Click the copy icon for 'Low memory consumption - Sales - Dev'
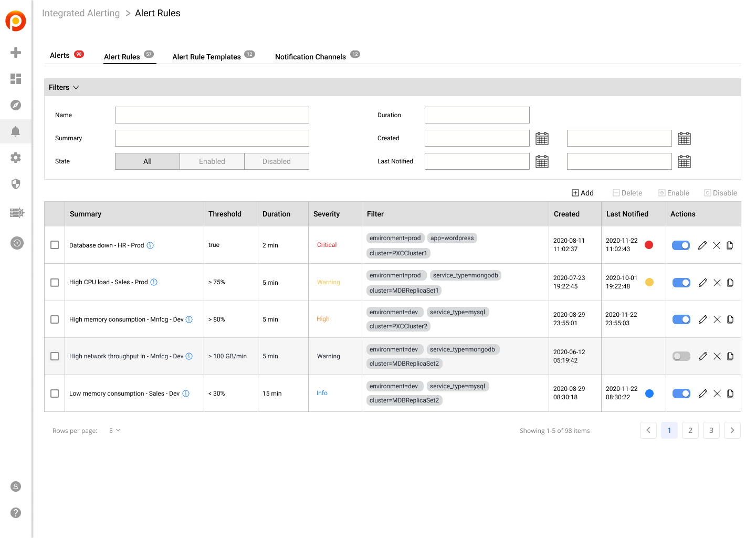Viewport: 756px width, 538px height. [730, 393]
